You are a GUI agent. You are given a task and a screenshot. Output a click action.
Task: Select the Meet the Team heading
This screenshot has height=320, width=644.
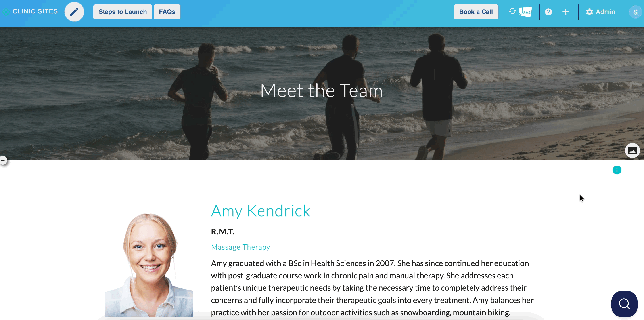tap(322, 90)
